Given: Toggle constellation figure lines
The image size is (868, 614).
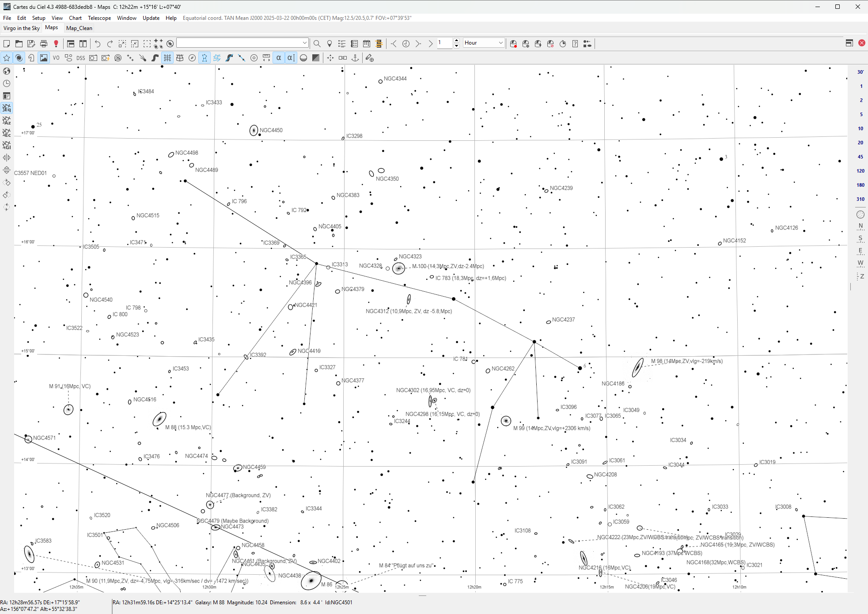Looking at the screenshot, I should pos(205,58).
